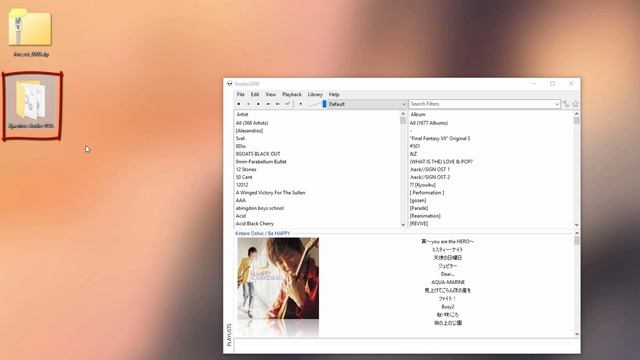
Task: Select "Final Fantasy VII" Original S album
Action: [x=440, y=138]
